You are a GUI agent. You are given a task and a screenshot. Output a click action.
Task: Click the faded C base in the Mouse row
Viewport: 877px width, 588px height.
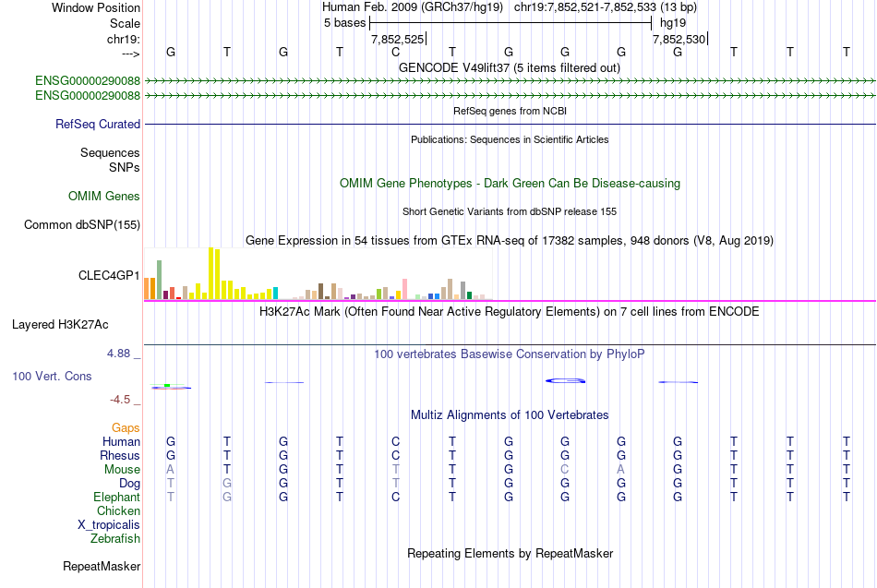[565, 470]
